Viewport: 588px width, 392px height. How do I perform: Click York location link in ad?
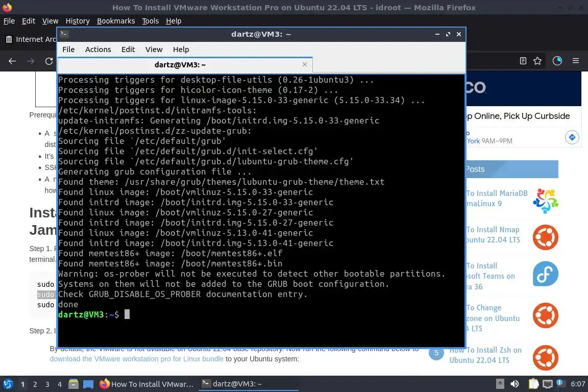point(473,141)
